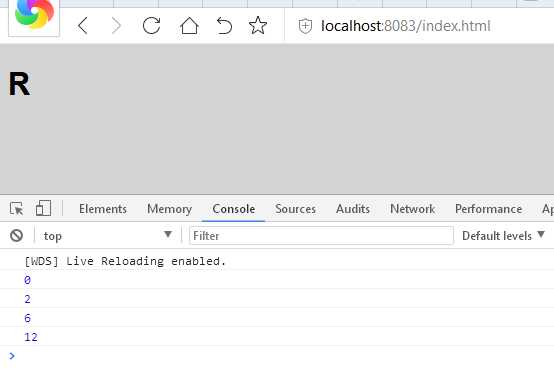Go forward to the next page
Image resolution: width=554 pixels, height=382 pixels.
(x=117, y=26)
